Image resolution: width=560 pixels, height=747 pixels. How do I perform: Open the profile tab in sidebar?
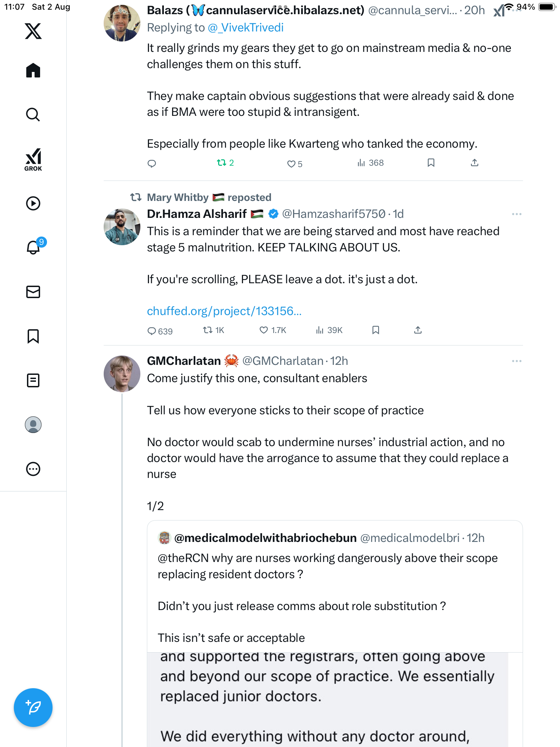tap(33, 425)
